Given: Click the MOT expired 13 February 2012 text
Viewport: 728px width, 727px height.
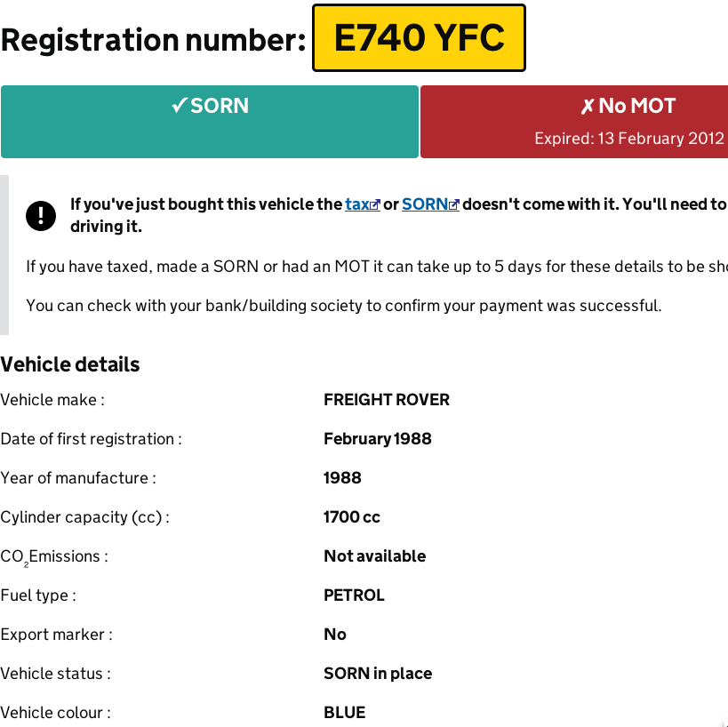Looking at the screenshot, I should 629,139.
